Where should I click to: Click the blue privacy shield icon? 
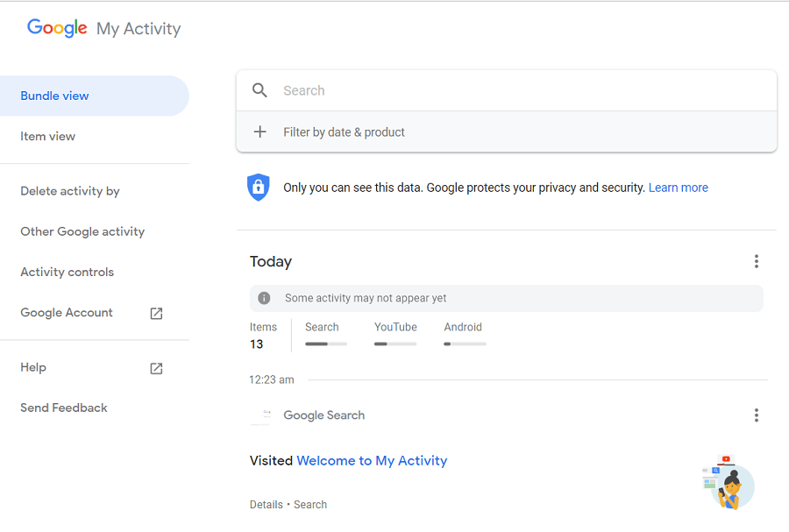coord(258,187)
